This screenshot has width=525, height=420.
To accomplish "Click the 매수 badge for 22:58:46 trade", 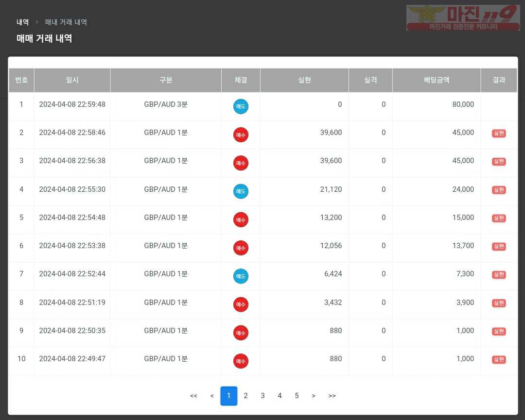I will [x=241, y=135].
